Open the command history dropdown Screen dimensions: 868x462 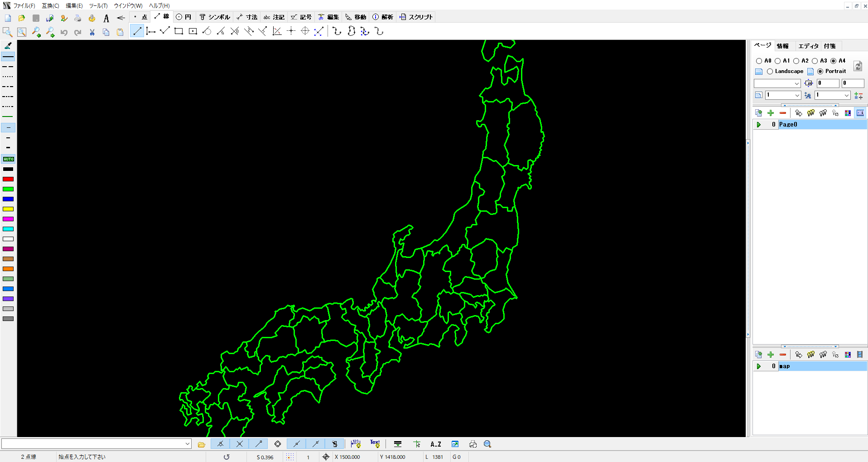click(x=187, y=443)
